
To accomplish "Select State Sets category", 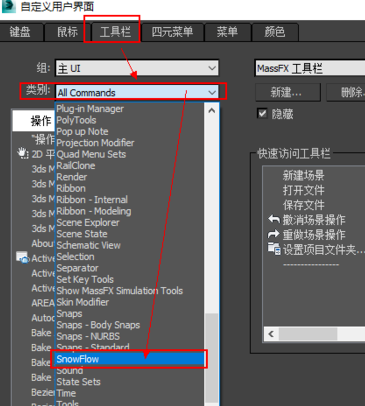I will pyautogui.click(x=78, y=382).
